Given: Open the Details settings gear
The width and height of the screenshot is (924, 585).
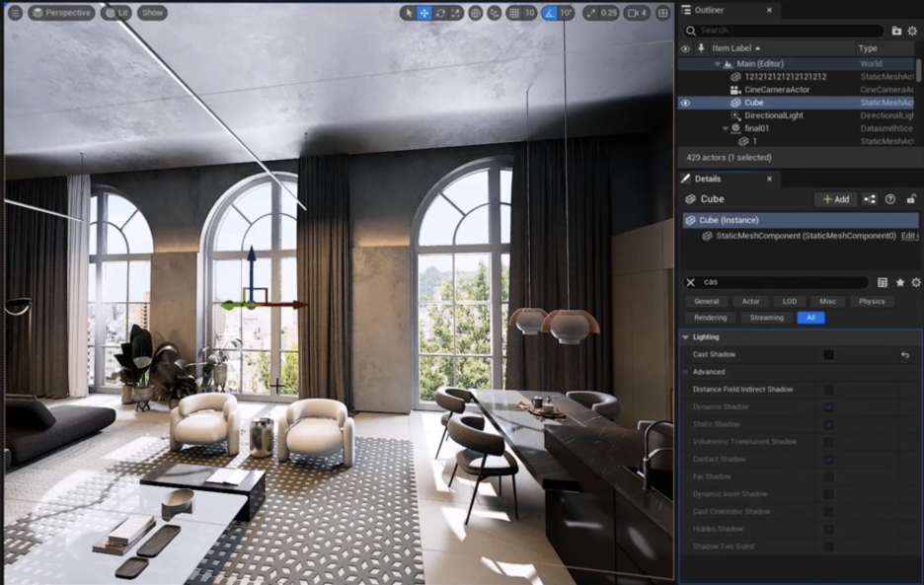Looking at the screenshot, I should click(x=916, y=283).
